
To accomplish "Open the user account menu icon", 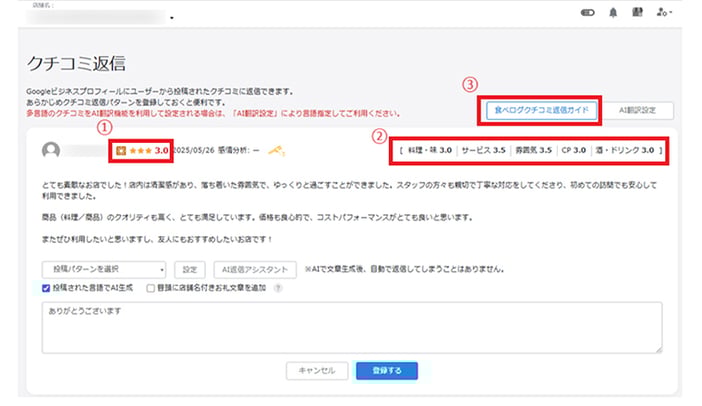I will click(663, 13).
